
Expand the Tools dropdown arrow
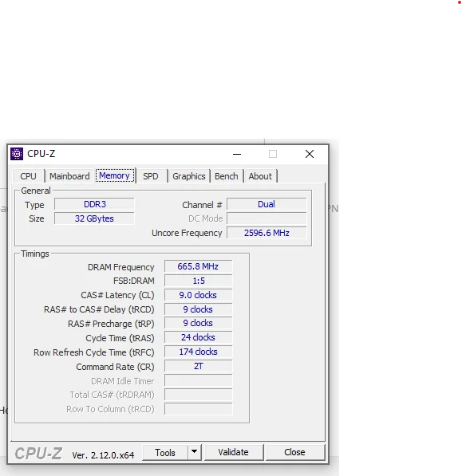pyautogui.click(x=194, y=453)
